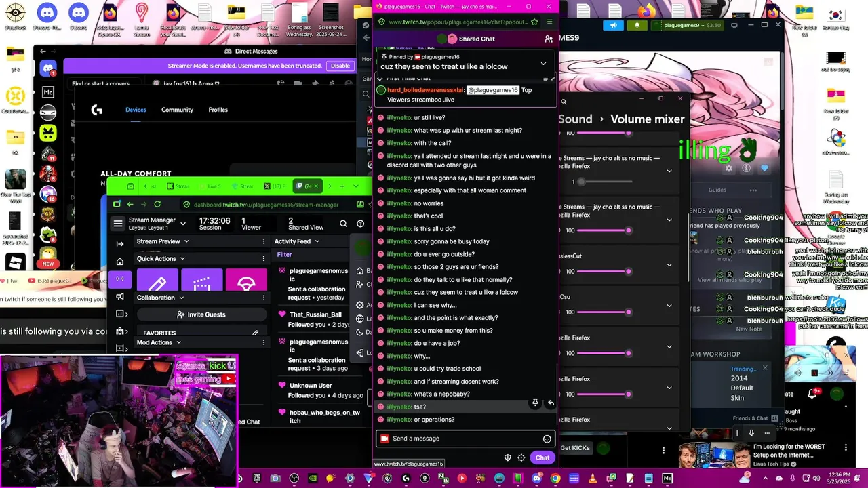This screenshot has width=868, height=488.
Task: Open VLC from the Windows taskbar
Action: click(x=592, y=479)
